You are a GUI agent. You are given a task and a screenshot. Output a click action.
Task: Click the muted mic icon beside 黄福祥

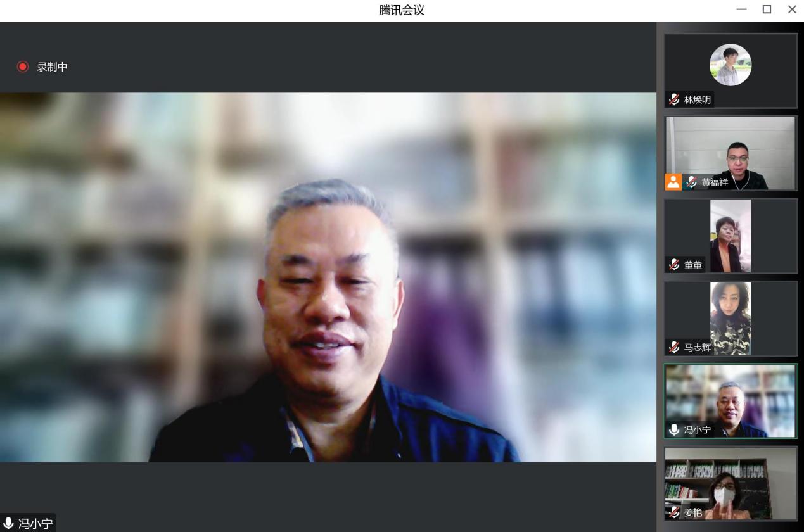(691, 182)
